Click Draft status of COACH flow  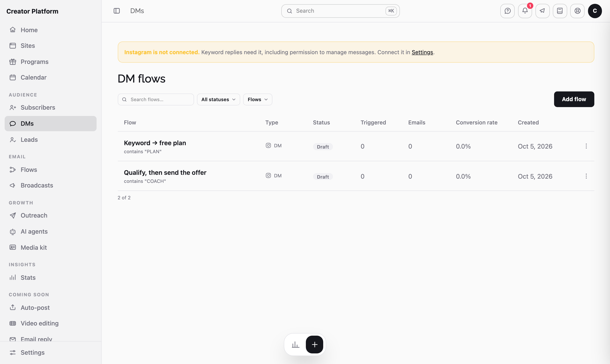point(323,177)
